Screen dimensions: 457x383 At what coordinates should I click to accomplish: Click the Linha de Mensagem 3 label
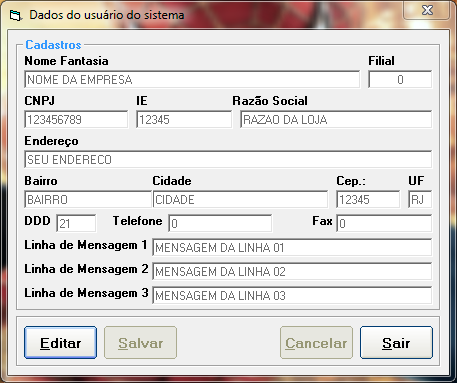86,293
